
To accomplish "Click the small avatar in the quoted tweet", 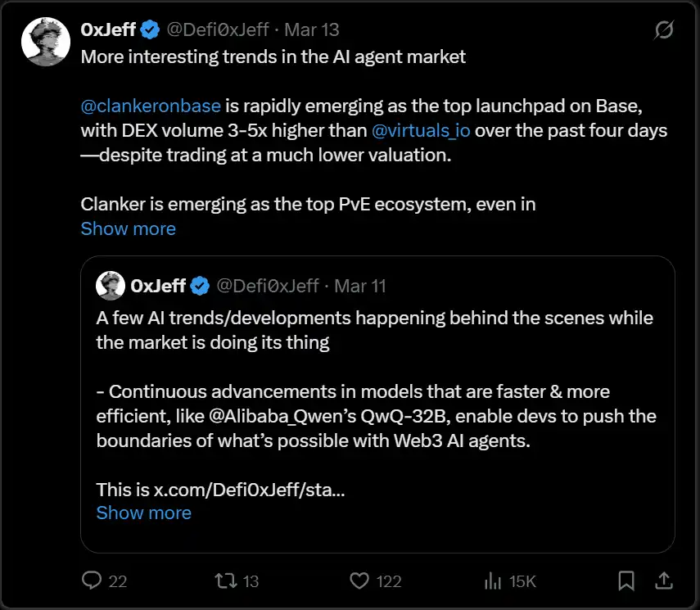I will 111,286.
